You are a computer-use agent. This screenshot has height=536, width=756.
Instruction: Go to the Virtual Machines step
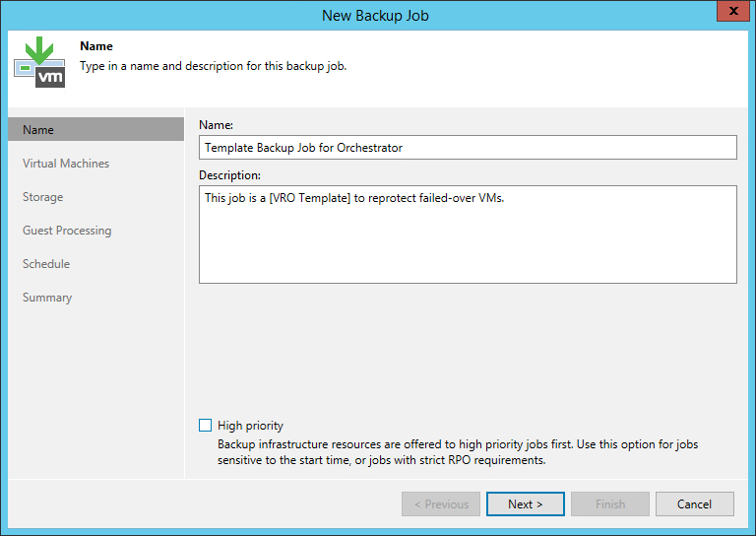66,164
